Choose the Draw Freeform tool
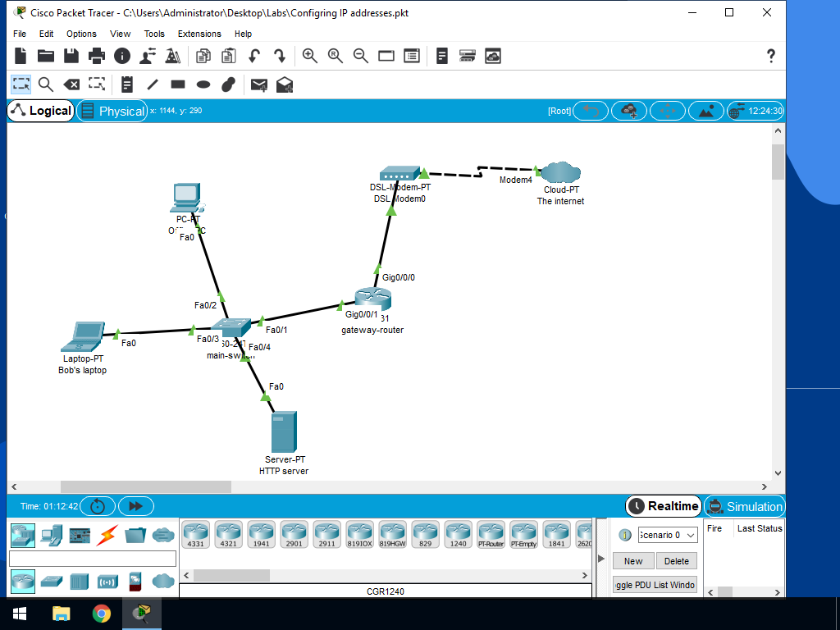This screenshot has height=630, width=840. 229,84
